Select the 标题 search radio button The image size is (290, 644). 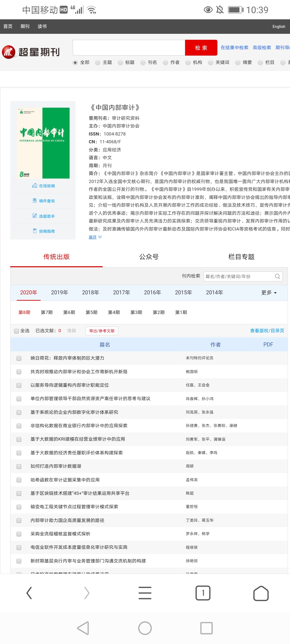tap(120, 63)
